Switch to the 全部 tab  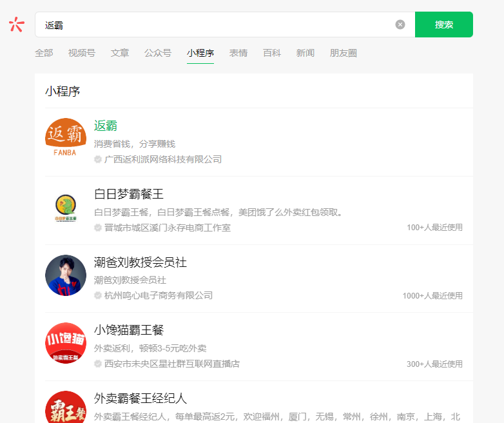tap(44, 53)
